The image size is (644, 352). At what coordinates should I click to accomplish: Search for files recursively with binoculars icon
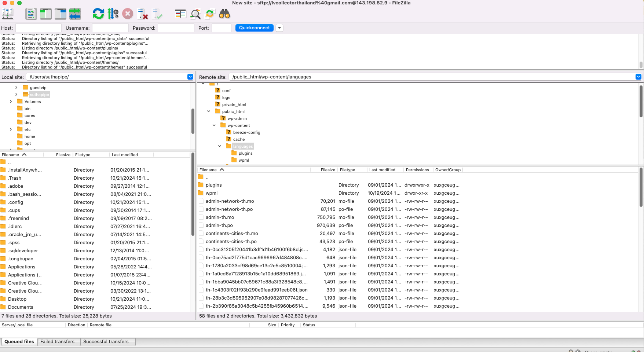[x=224, y=14]
